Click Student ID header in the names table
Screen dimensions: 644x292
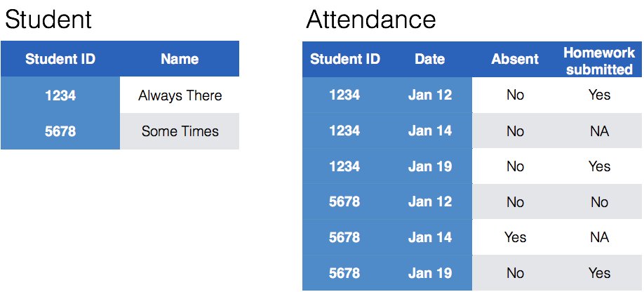pyautogui.click(x=60, y=59)
